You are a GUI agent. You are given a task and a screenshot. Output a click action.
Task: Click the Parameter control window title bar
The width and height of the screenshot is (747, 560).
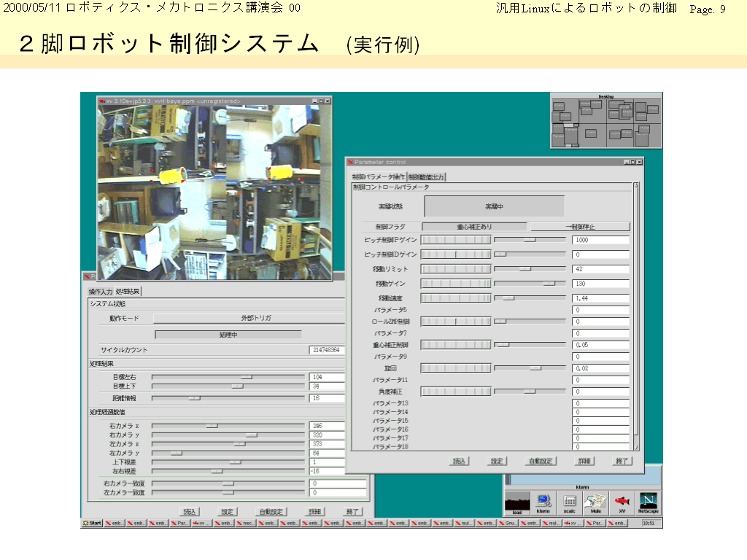pyautogui.click(x=494, y=162)
